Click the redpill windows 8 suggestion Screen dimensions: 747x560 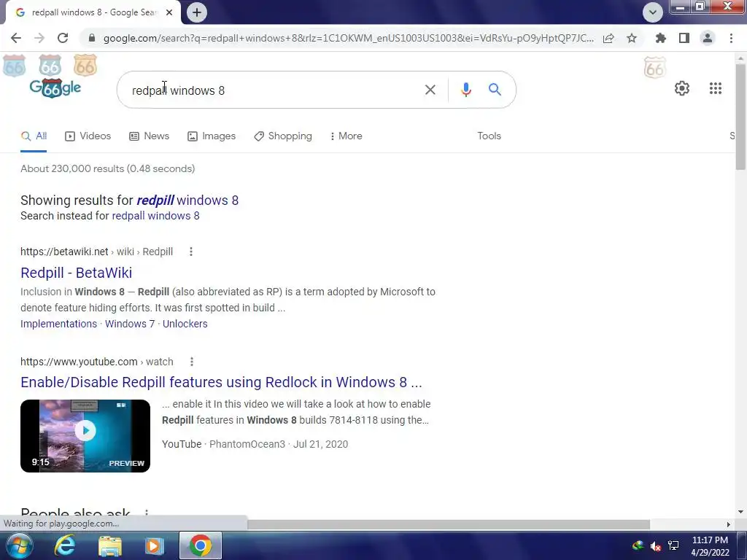tap(187, 201)
